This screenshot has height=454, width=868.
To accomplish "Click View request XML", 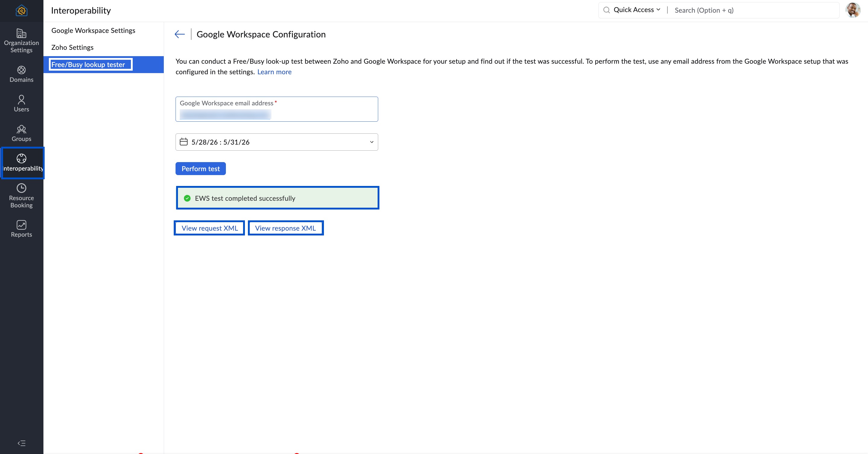I will [210, 228].
